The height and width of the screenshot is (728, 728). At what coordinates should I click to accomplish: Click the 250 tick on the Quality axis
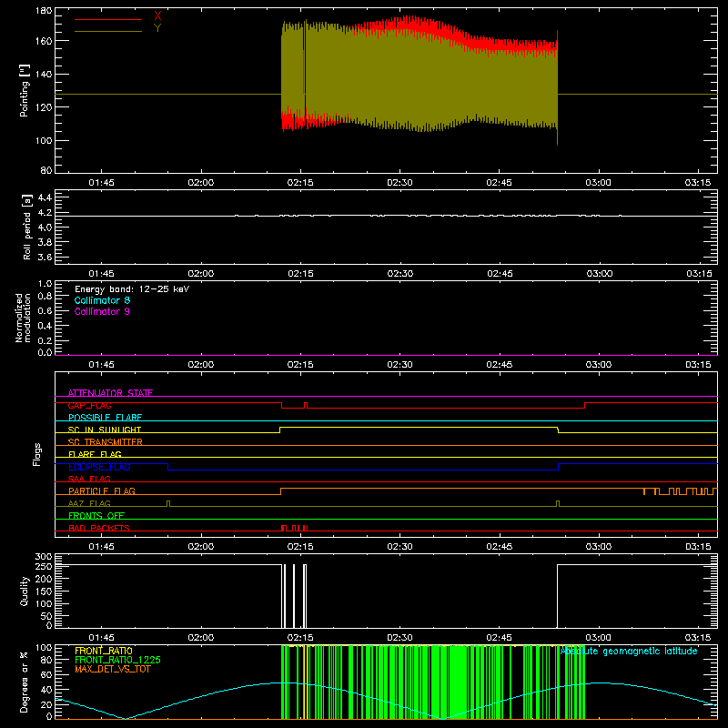[44, 566]
